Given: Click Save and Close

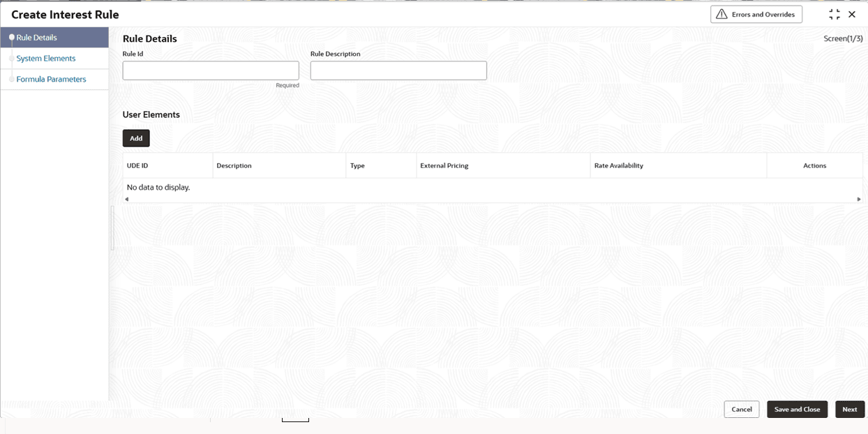Looking at the screenshot, I should 797,410.
